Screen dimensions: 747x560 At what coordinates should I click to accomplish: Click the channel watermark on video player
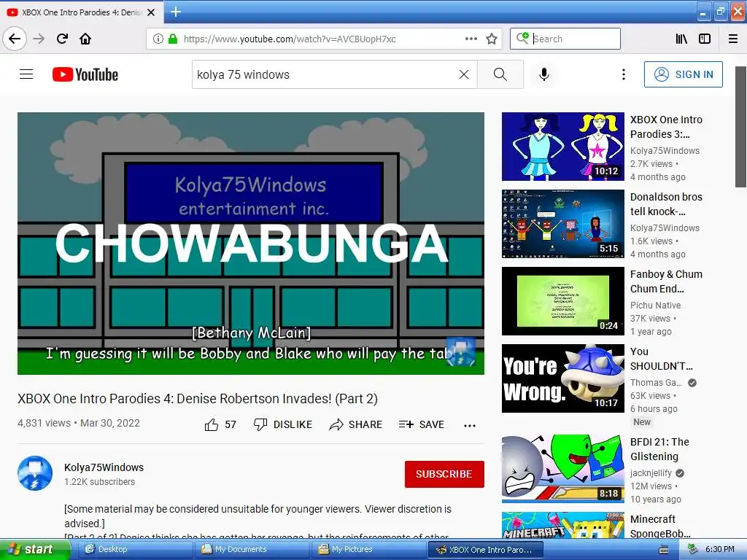pyautogui.click(x=461, y=351)
